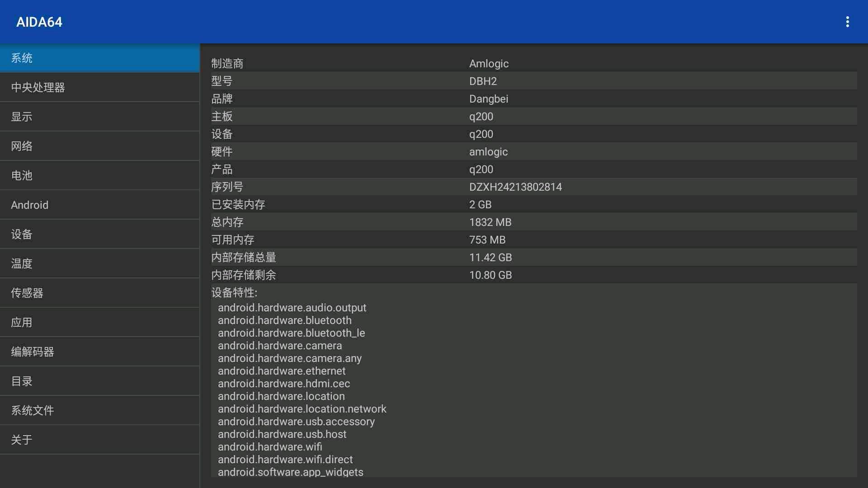Screen dimensions: 868x488
Task: Select the 2 GB installed memory value
Action: (x=480, y=205)
